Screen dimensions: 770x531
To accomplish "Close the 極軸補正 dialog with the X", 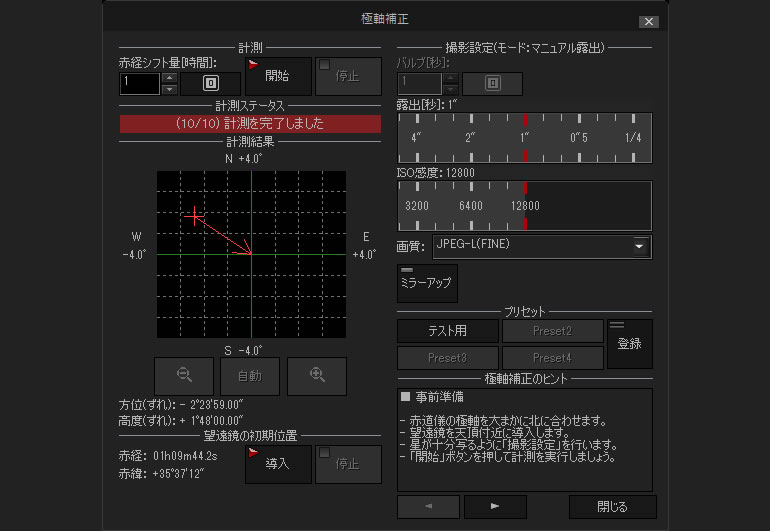I will 648,21.
